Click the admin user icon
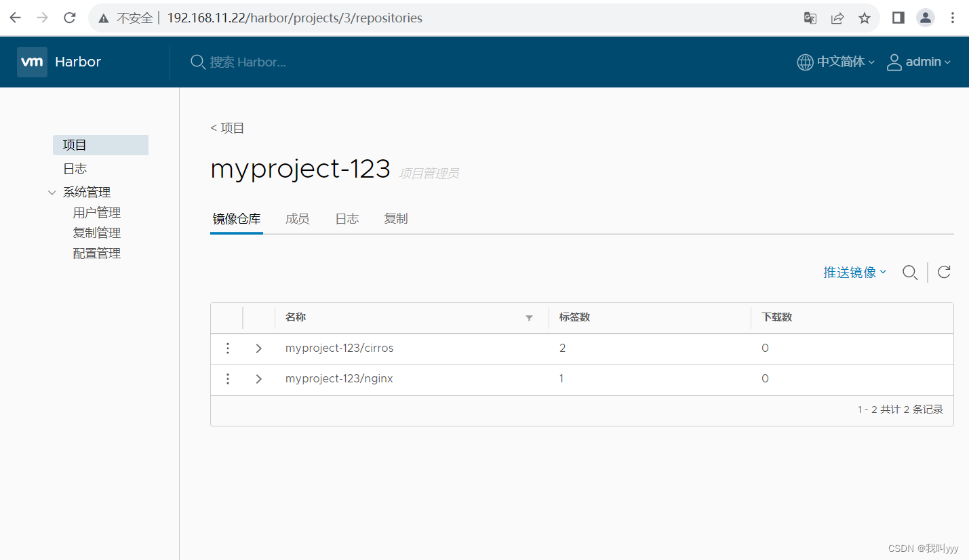Viewport: 969px width, 560px height. [894, 62]
